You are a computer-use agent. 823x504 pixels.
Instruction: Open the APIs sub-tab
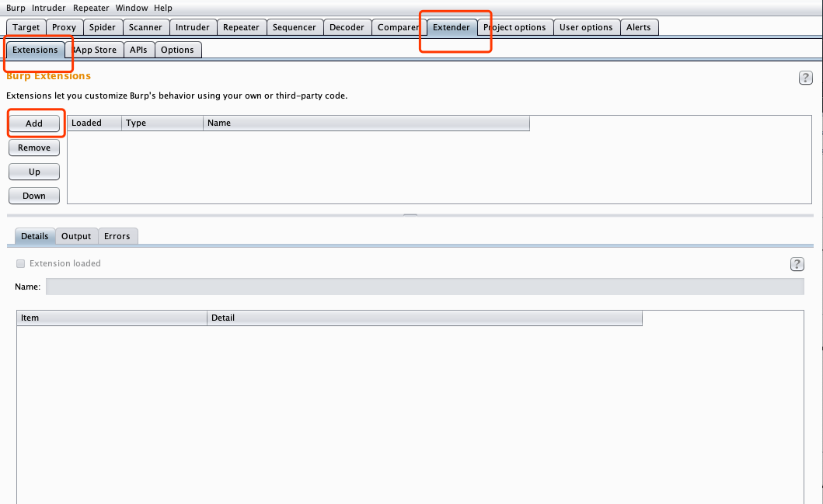[138, 50]
